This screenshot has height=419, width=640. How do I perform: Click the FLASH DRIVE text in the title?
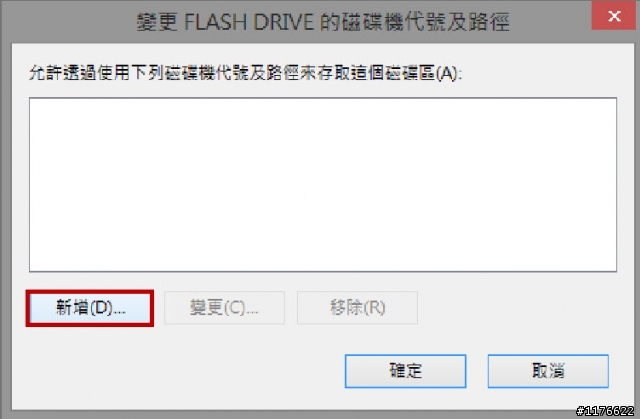click(249, 22)
